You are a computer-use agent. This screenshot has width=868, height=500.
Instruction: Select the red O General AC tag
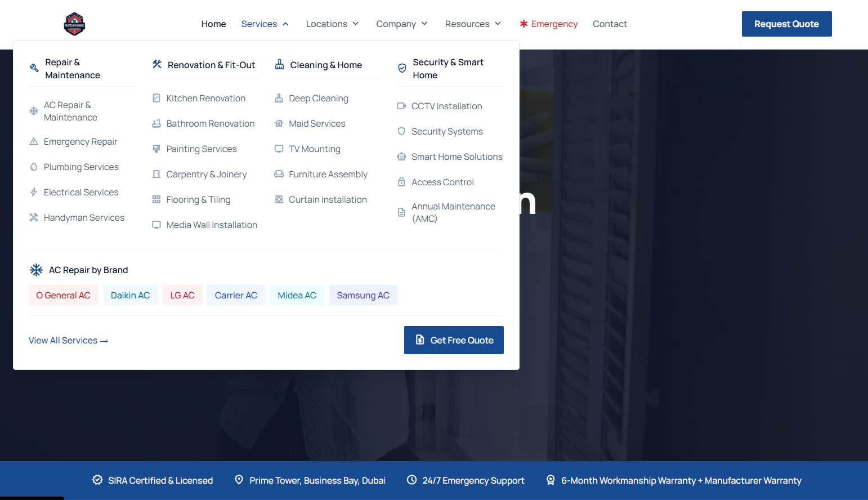(x=63, y=295)
